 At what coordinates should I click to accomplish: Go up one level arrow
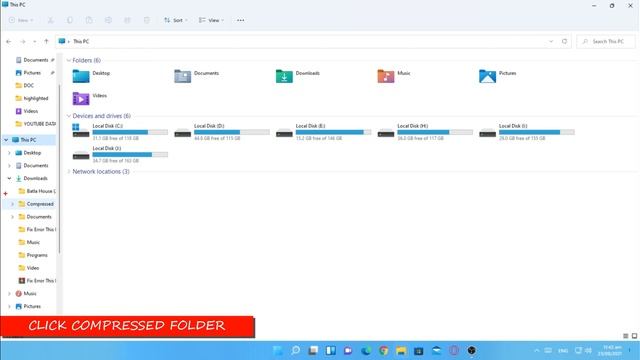[46, 41]
